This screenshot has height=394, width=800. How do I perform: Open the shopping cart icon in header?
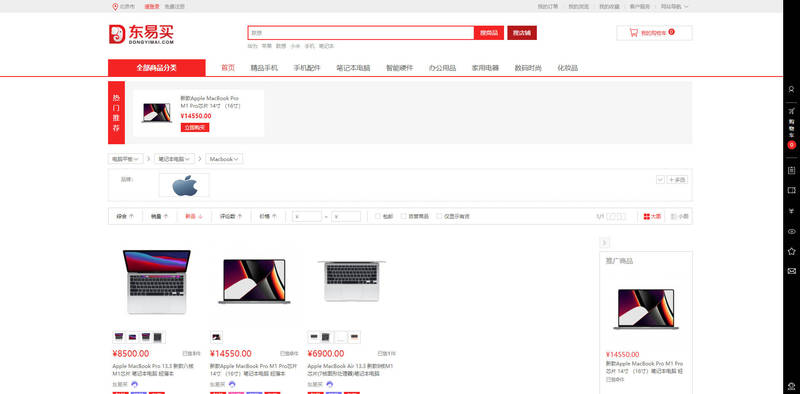point(633,33)
